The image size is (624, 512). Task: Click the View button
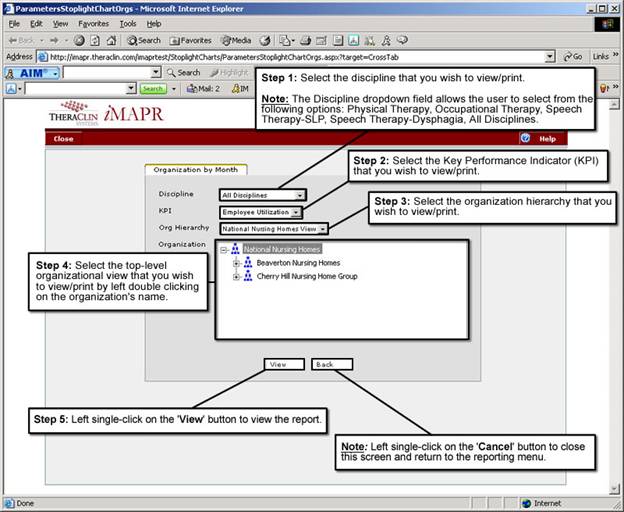[278, 365]
